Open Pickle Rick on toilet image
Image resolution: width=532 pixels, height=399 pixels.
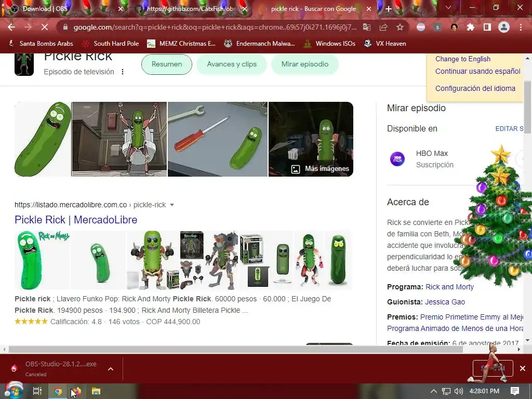click(x=119, y=139)
